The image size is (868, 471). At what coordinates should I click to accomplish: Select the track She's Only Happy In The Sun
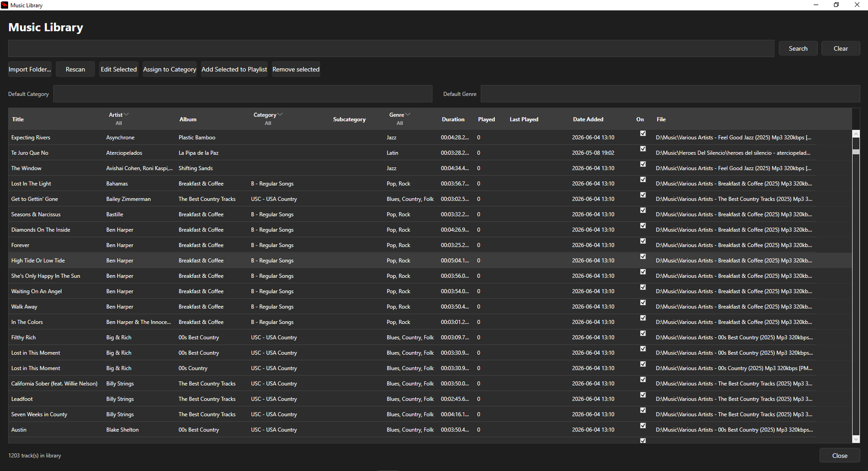46,276
